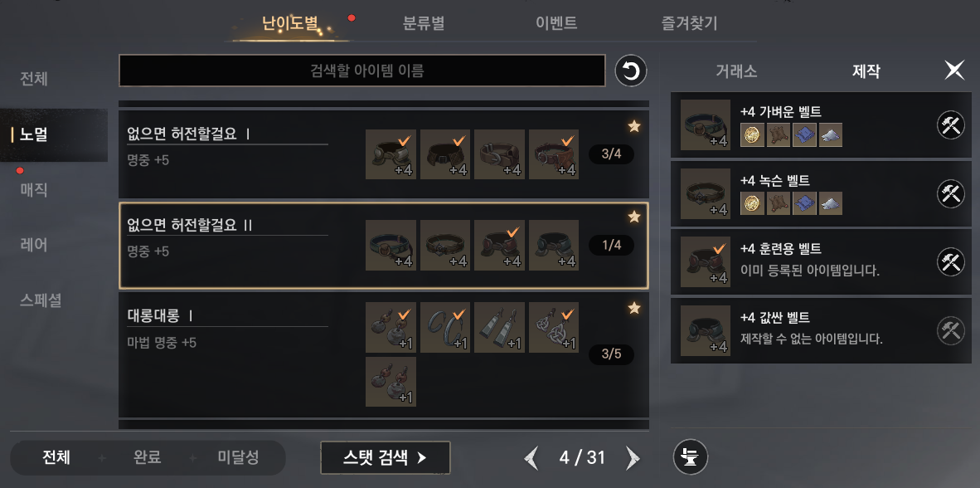Select the +4 값싼 벨트 thumbnail in recipe list
980x488 pixels.
705,331
